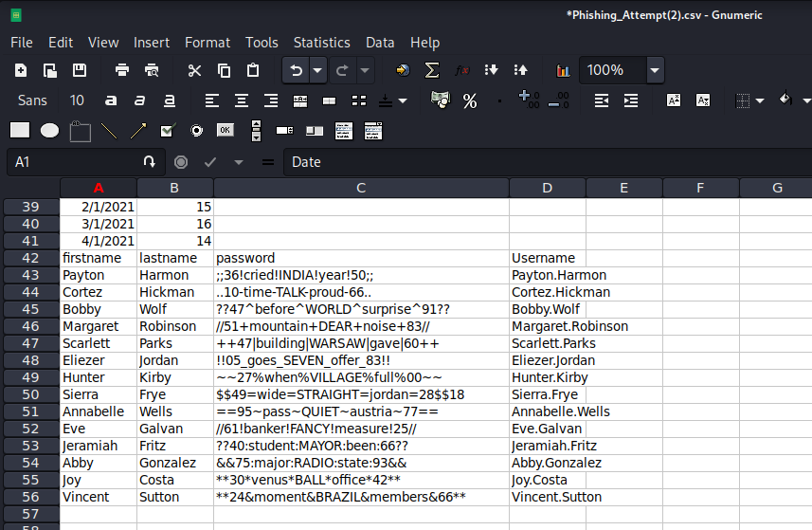Open the Statistics menu

click(321, 43)
